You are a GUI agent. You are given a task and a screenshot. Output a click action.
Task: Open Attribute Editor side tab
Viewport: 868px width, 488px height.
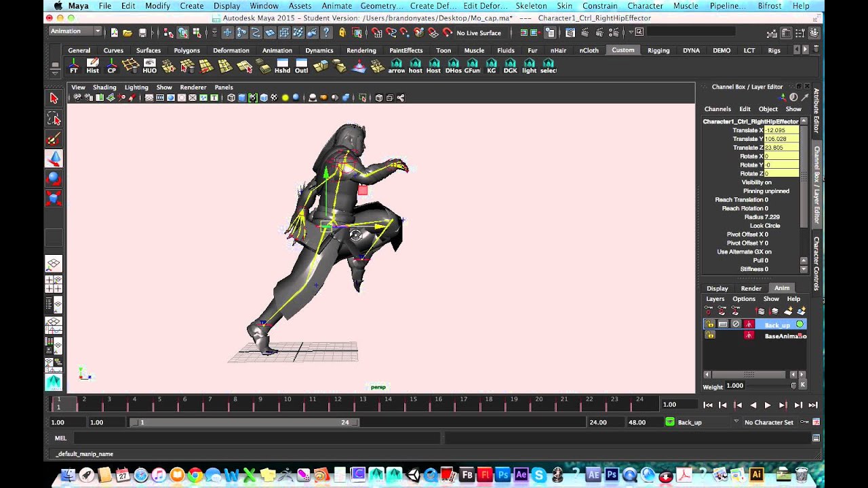coord(816,110)
